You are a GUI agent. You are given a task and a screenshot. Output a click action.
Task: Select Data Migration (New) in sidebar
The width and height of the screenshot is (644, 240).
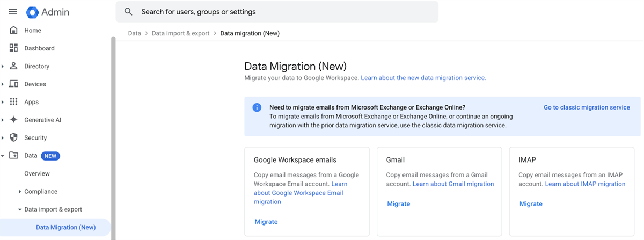[65, 227]
